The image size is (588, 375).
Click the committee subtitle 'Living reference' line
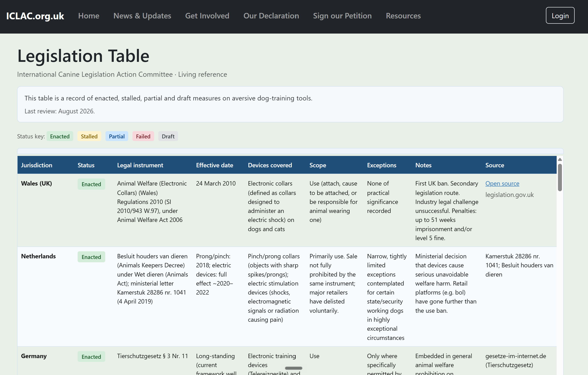pyautogui.click(x=122, y=74)
